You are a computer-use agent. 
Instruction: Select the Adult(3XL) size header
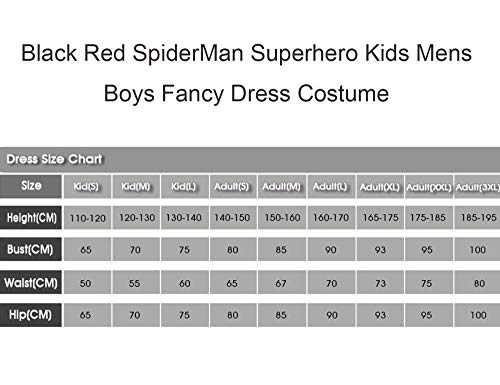477,186
